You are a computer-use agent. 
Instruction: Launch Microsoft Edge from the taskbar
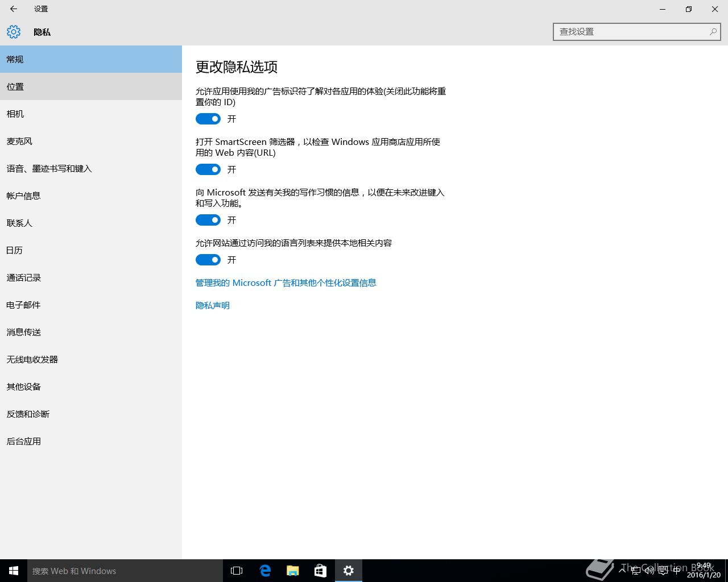click(265, 571)
